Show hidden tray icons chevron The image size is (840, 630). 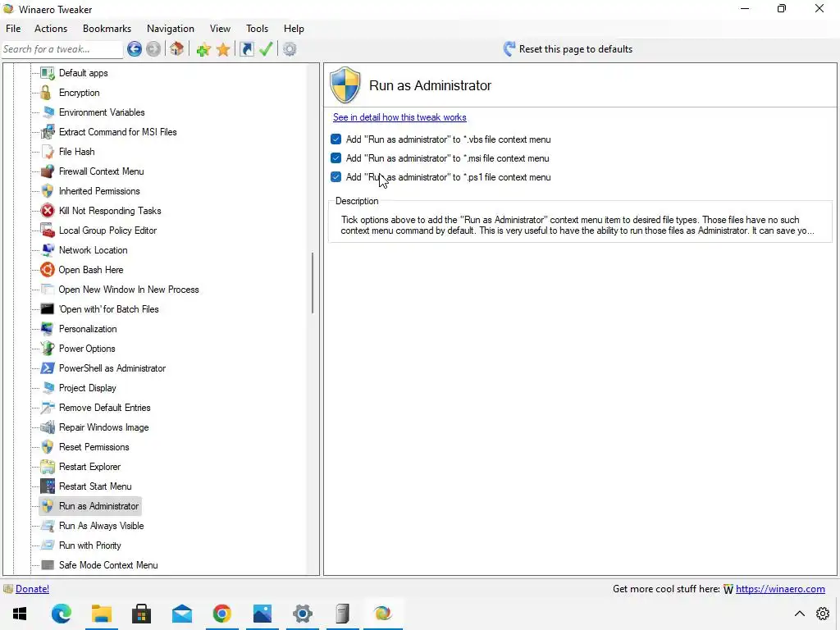pos(799,614)
